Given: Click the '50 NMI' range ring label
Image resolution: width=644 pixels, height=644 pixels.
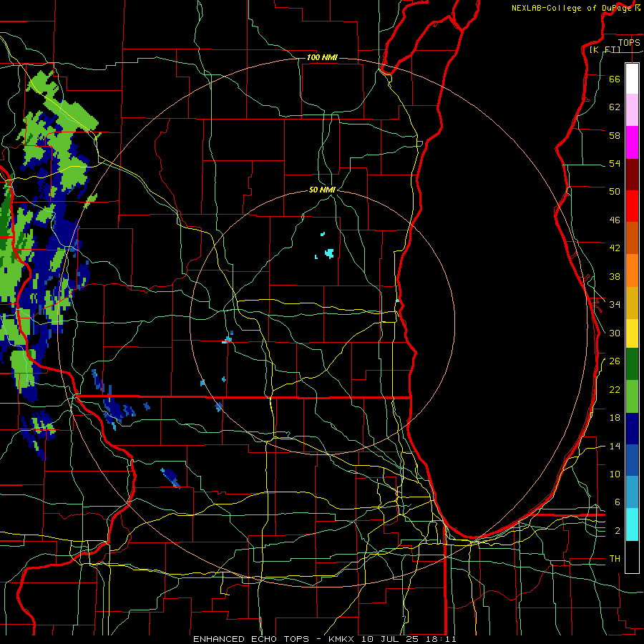Looking at the screenshot, I should pos(322,190).
